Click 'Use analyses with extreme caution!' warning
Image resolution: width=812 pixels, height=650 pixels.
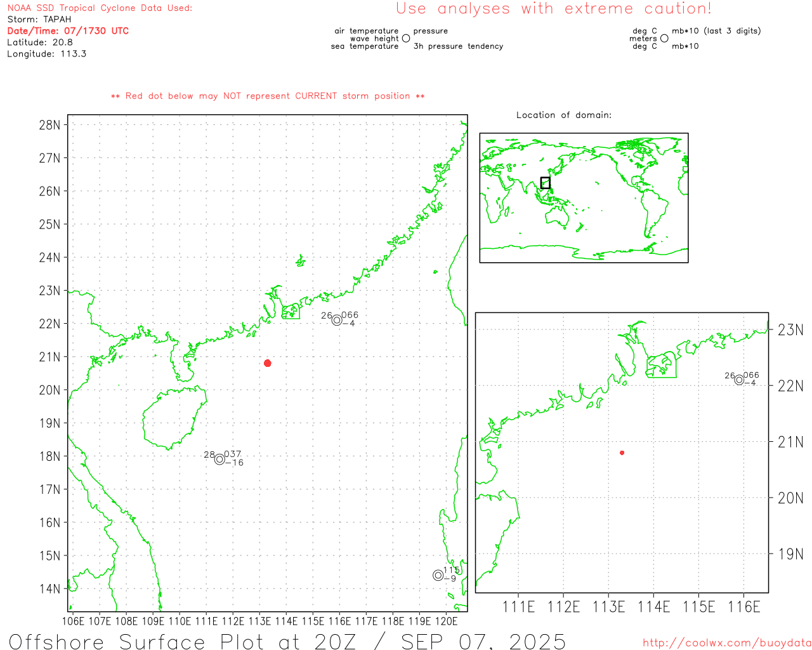pyautogui.click(x=554, y=9)
